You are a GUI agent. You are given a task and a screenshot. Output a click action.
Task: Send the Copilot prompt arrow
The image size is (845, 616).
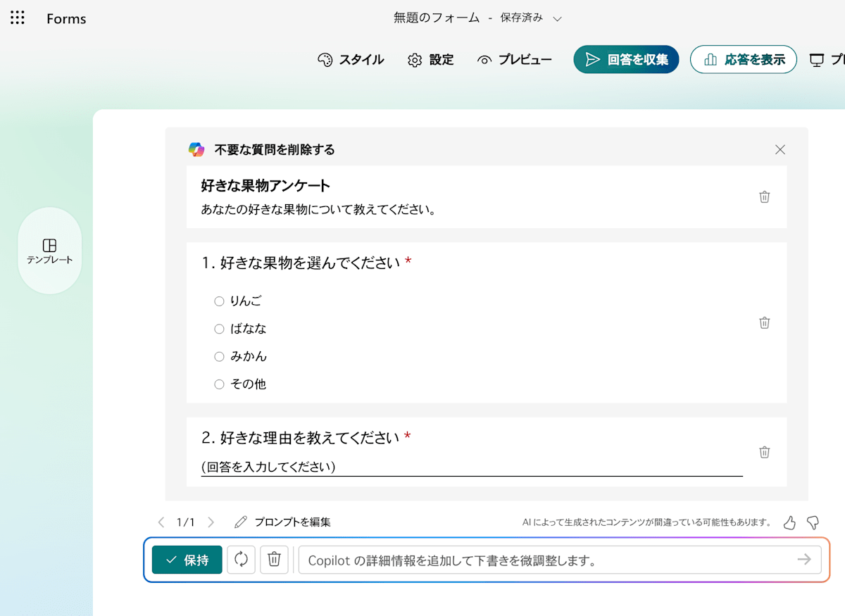[x=803, y=560]
